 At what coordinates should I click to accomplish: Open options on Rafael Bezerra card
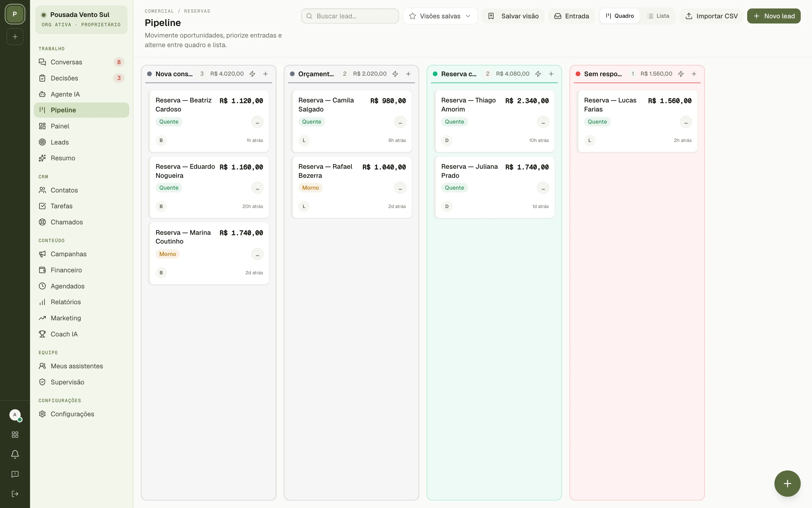[x=400, y=188]
